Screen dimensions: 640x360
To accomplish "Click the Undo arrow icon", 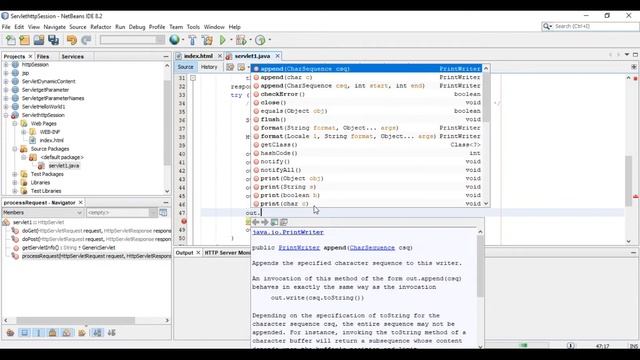I will tap(72, 40).
